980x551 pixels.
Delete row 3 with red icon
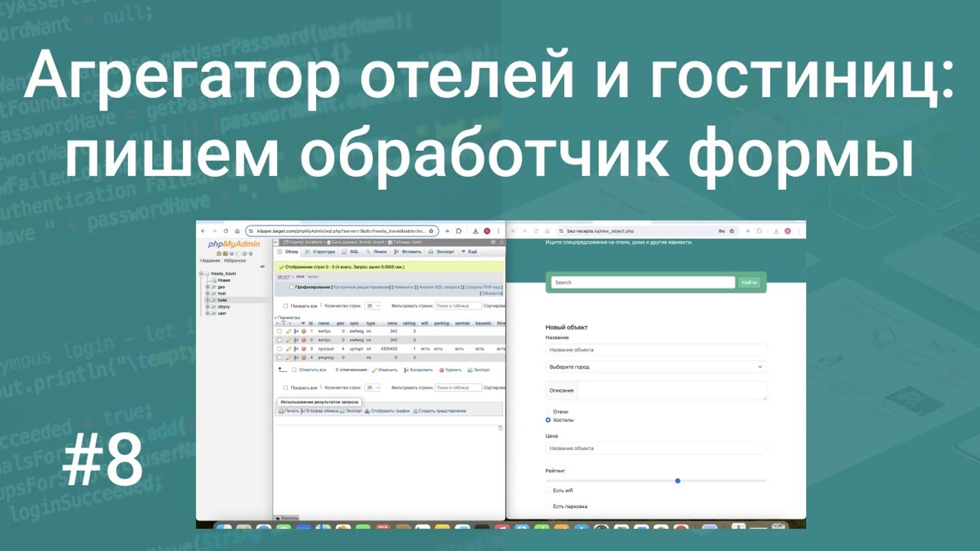click(304, 349)
